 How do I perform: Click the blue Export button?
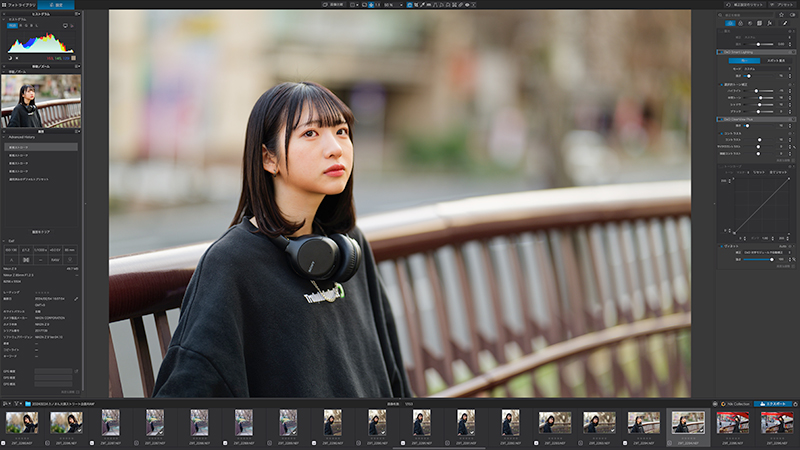(x=773, y=404)
